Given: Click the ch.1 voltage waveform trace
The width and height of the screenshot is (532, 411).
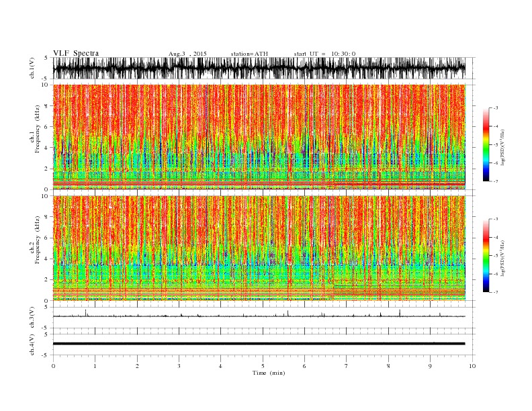Looking at the screenshot, I should [x=259, y=68].
